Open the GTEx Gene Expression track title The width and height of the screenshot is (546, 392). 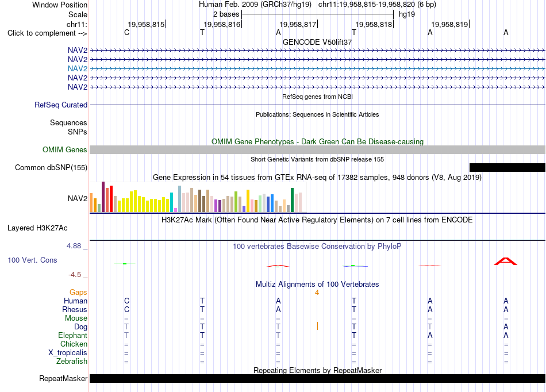tap(317, 178)
